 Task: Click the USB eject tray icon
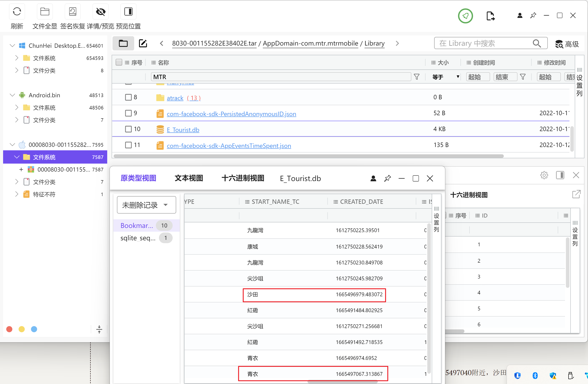coord(571,376)
